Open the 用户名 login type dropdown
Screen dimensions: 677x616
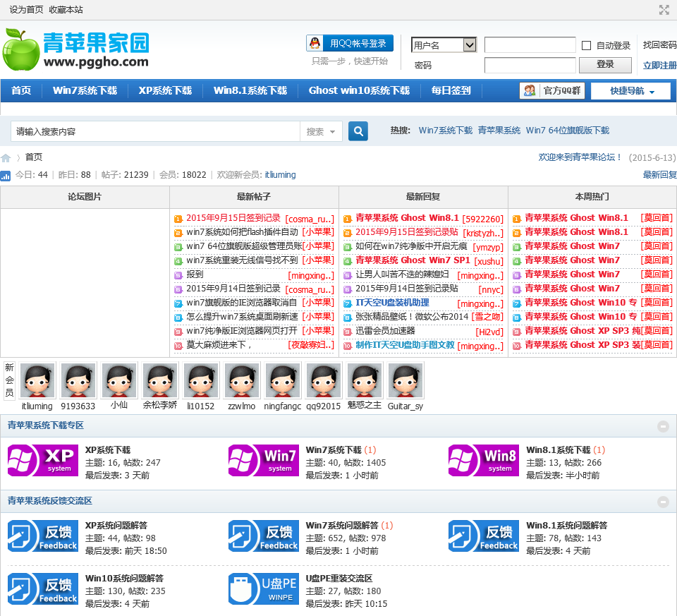444,45
